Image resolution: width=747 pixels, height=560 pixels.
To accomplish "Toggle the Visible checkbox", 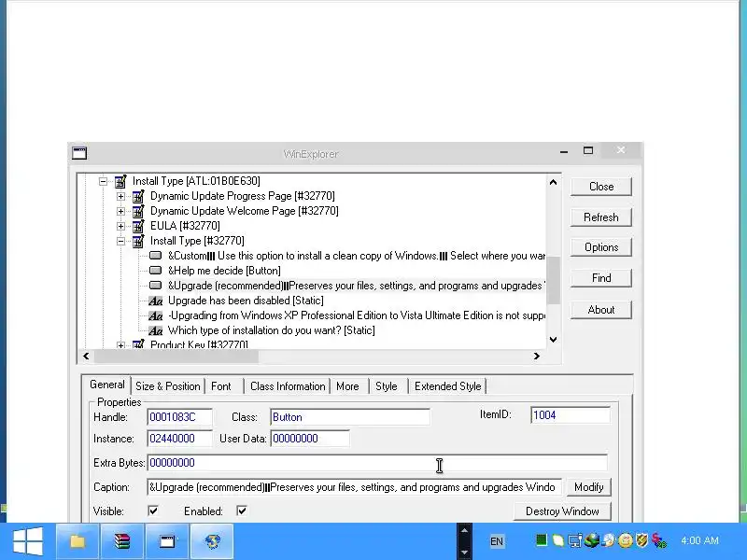I will click(153, 511).
